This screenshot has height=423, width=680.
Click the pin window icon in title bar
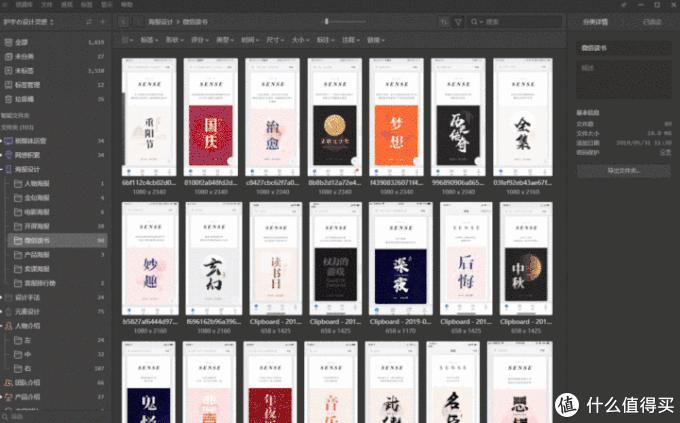[624, 5]
